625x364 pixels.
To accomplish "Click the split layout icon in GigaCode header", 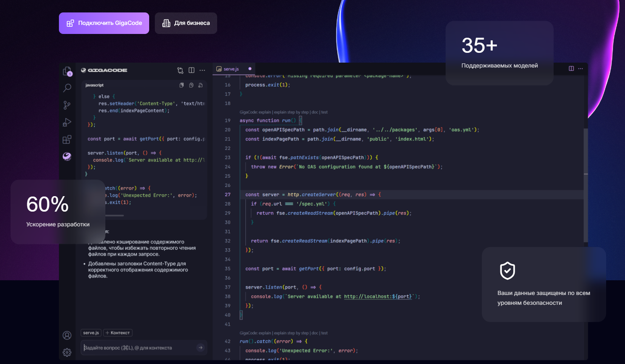I will click(x=191, y=70).
